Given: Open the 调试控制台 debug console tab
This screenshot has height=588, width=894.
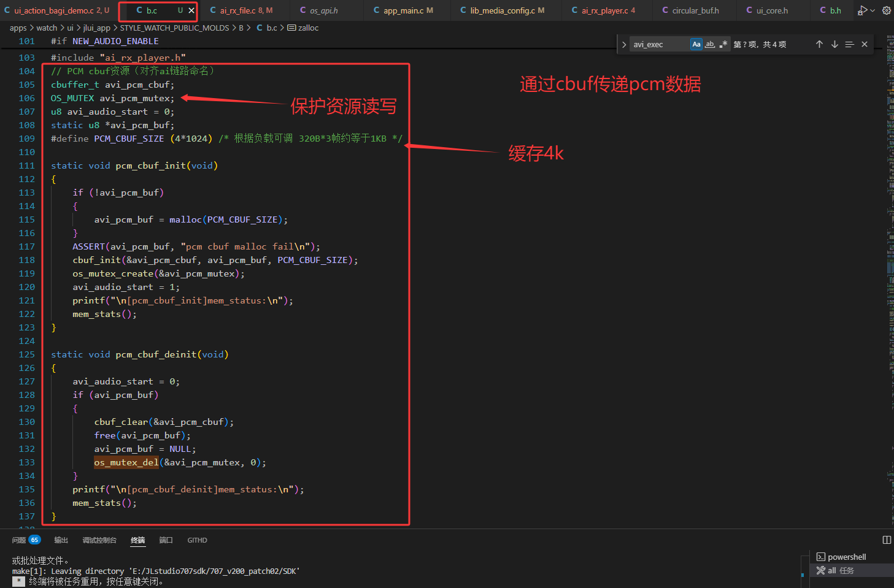Looking at the screenshot, I should [x=99, y=540].
